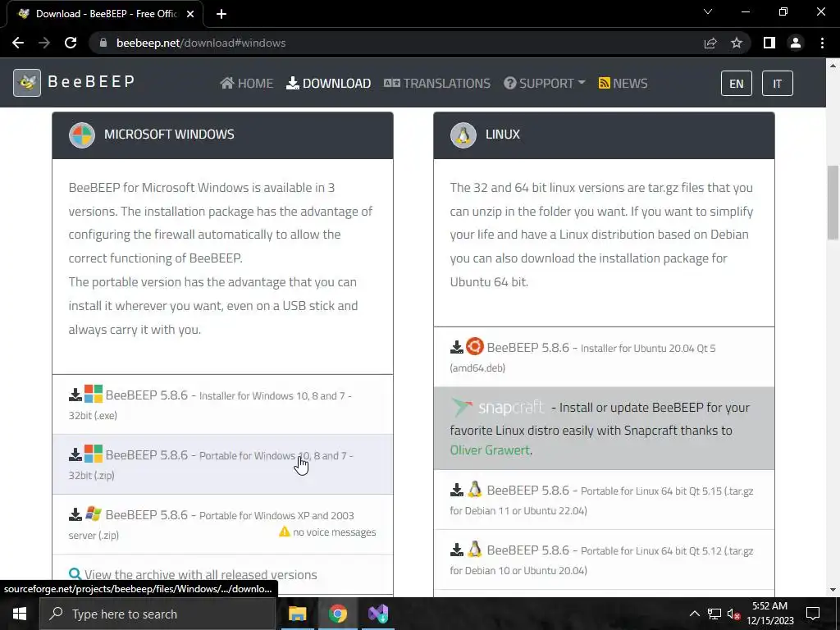Click the Snapcraft logo

(498, 408)
